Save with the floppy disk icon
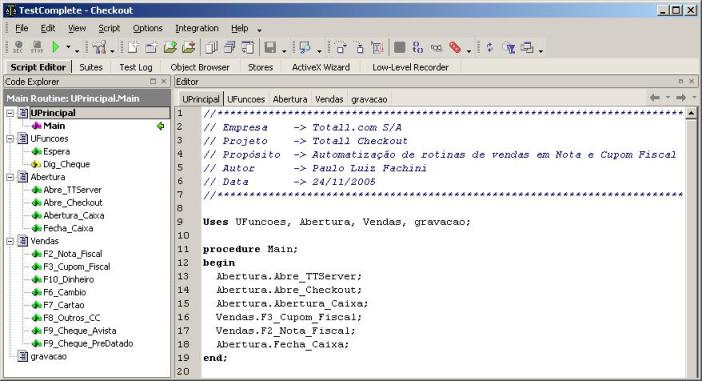The image size is (702, 381). 270,47
